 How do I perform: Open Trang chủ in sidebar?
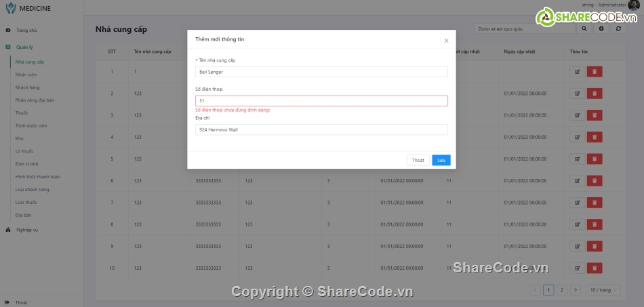pos(26,30)
